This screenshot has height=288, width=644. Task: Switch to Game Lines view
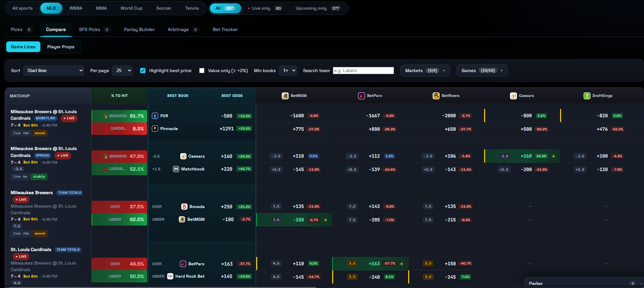pyautogui.click(x=23, y=47)
